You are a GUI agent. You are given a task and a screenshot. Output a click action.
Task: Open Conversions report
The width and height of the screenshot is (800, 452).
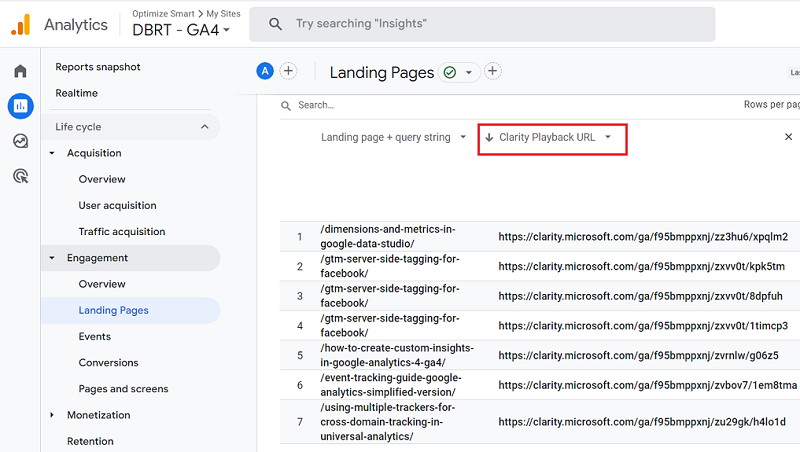(x=108, y=362)
